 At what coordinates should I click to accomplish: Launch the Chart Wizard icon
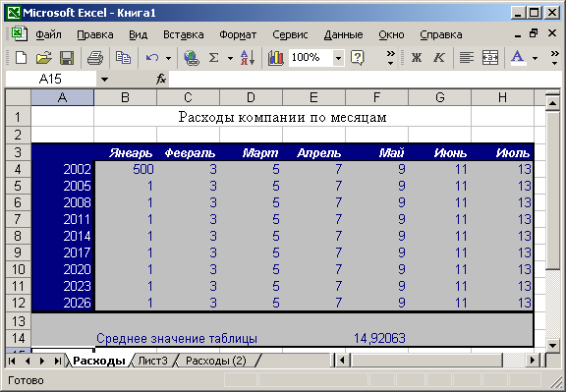pyautogui.click(x=276, y=57)
